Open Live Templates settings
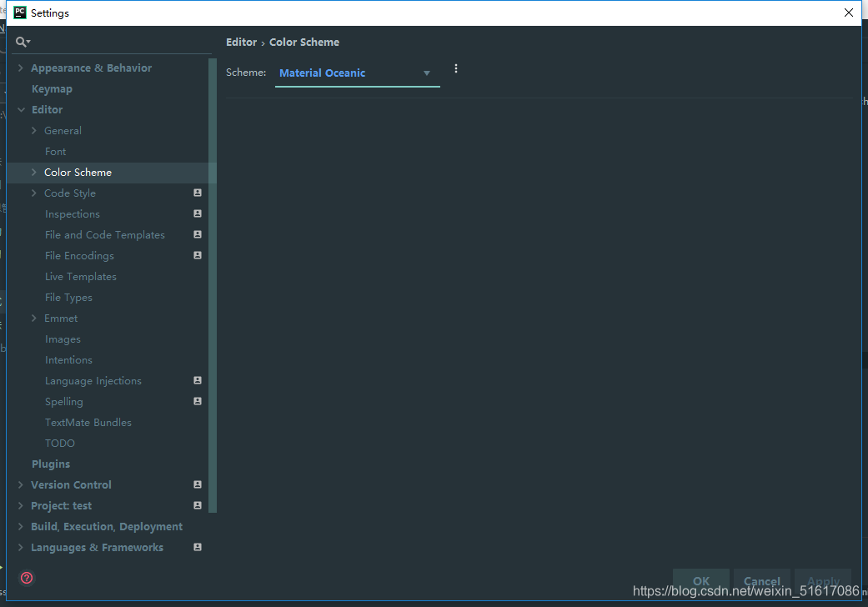868x607 pixels. tap(81, 277)
